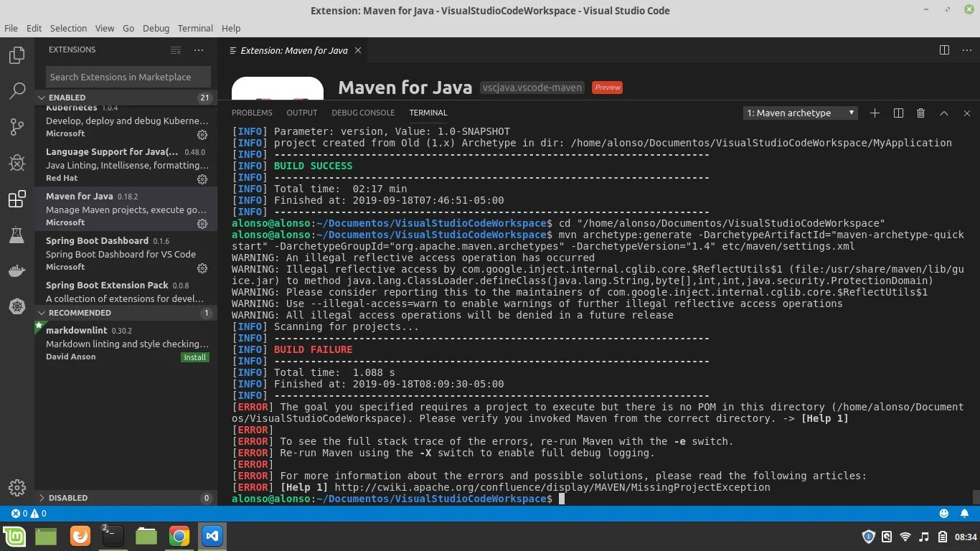Open the File menu
The width and height of the screenshot is (980, 551).
pyautogui.click(x=11, y=28)
